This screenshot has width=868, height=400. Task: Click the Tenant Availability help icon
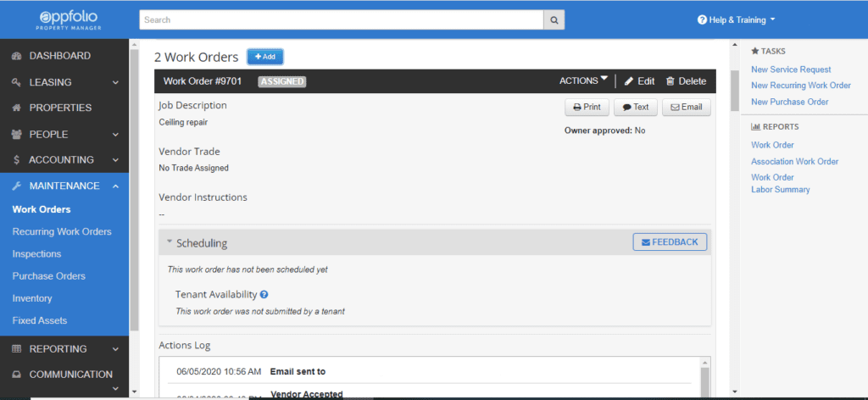coord(264,294)
